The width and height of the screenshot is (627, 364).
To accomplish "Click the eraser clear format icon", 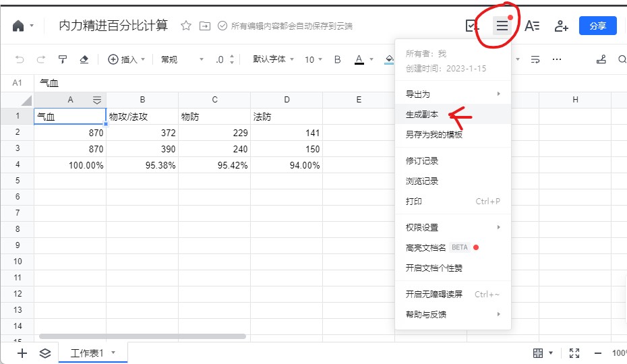I will (84, 59).
